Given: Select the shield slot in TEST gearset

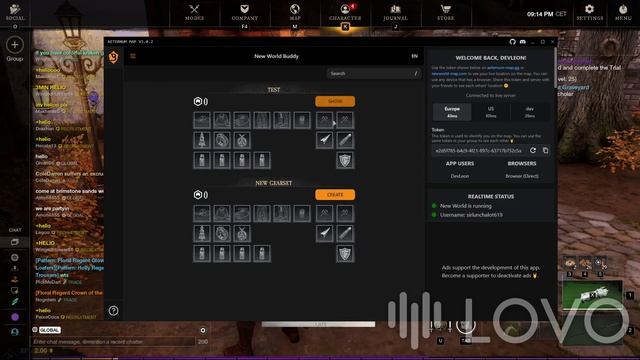Looking at the screenshot, I should [x=345, y=160].
